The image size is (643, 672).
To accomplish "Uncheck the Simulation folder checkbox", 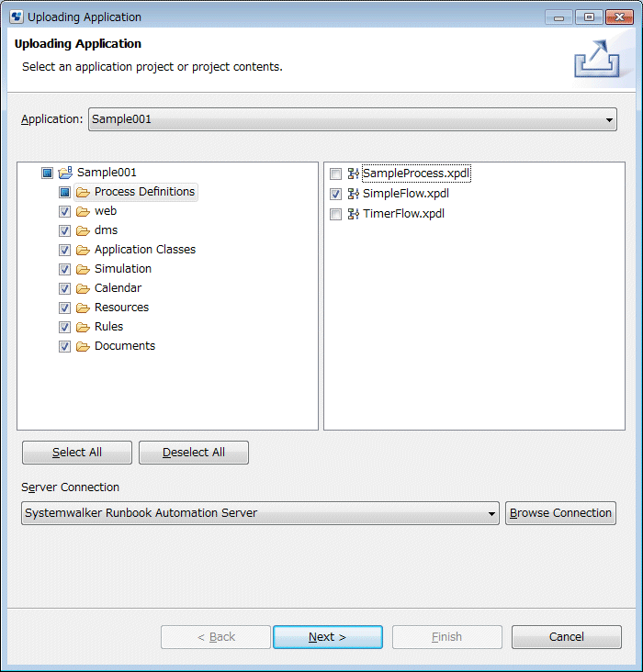I will coord(64,270).
